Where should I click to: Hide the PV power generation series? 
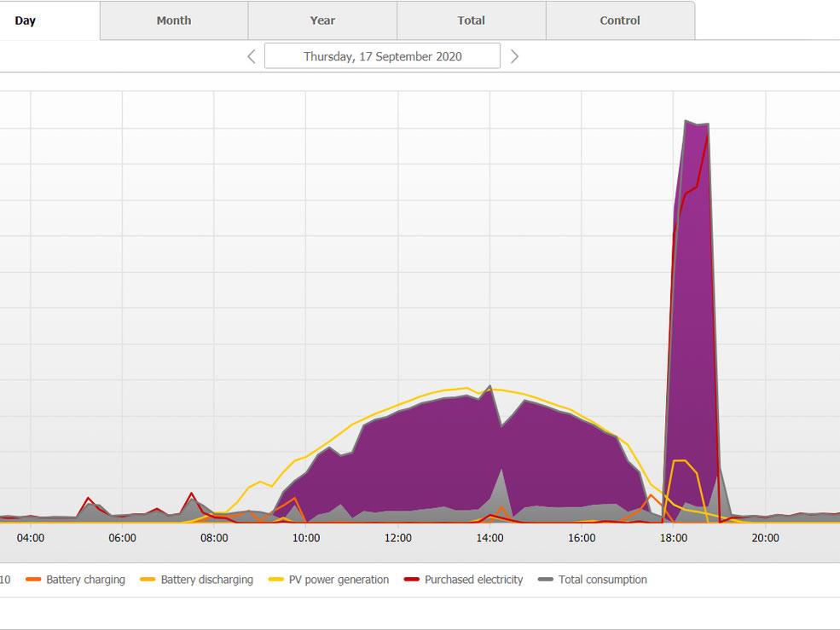pyautogui.click(x=339, y=580)
